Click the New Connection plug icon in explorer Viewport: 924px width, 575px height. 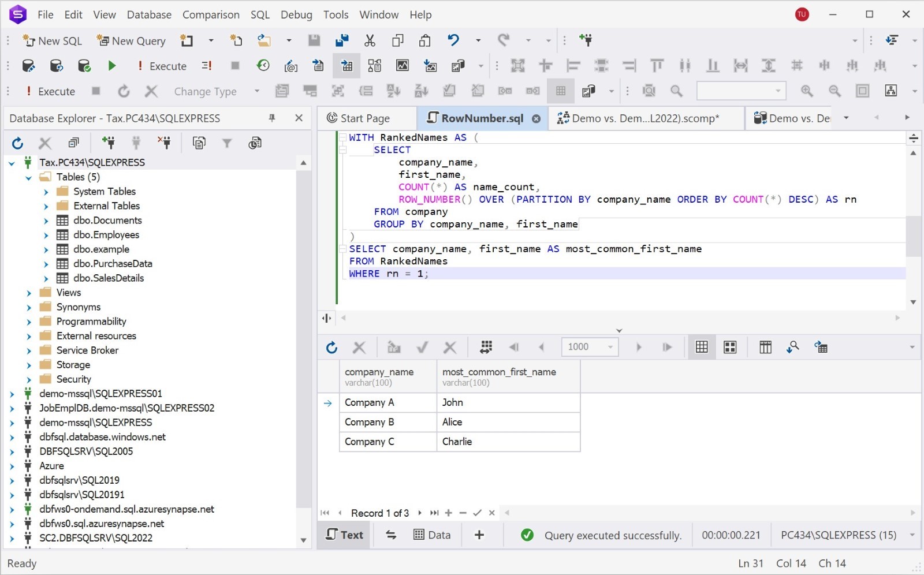(x=108, y=143)
